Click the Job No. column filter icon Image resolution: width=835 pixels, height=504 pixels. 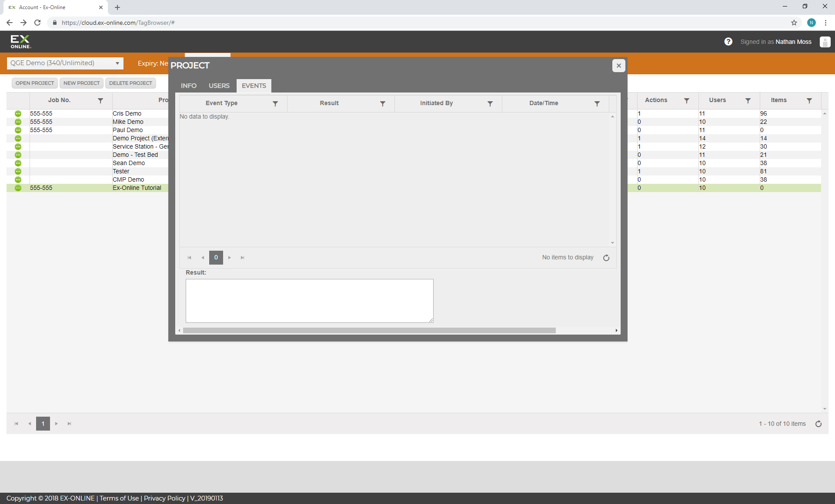[100, 100]
